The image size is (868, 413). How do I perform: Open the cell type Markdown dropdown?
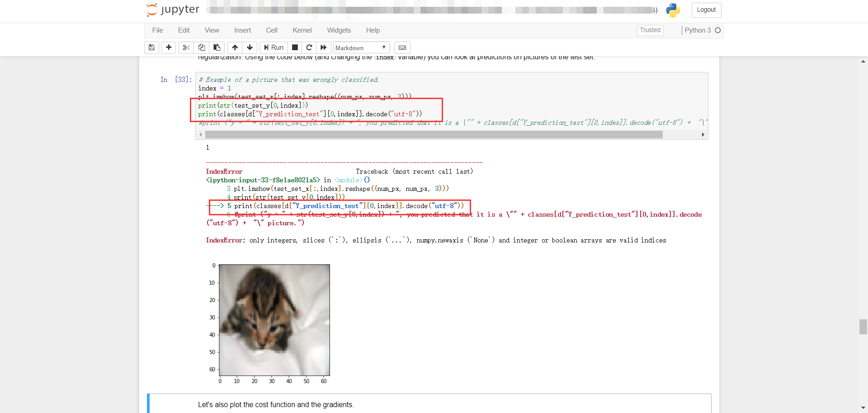pyautogui.click(x=361, y=47)
